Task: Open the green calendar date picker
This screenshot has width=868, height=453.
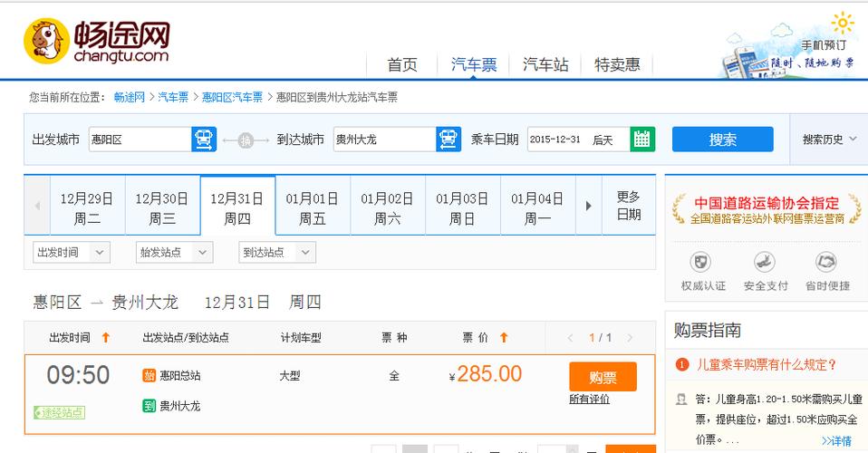Action: [x=642, y=139]
